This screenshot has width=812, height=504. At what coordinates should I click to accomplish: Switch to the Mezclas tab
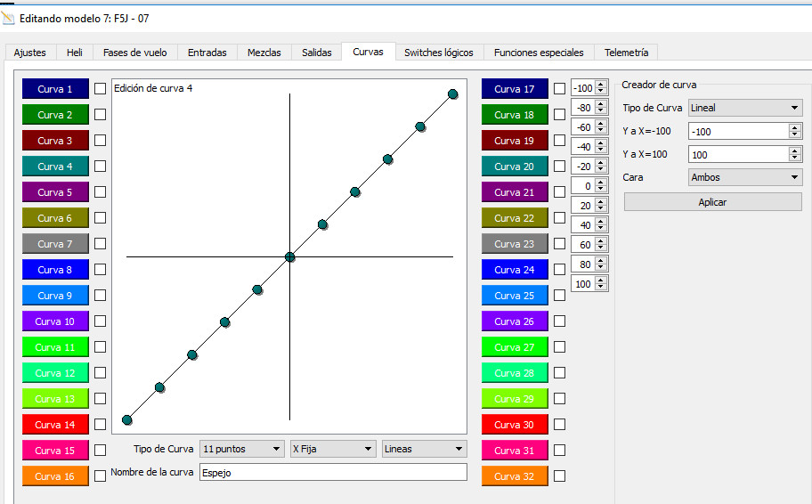point(264,53)
